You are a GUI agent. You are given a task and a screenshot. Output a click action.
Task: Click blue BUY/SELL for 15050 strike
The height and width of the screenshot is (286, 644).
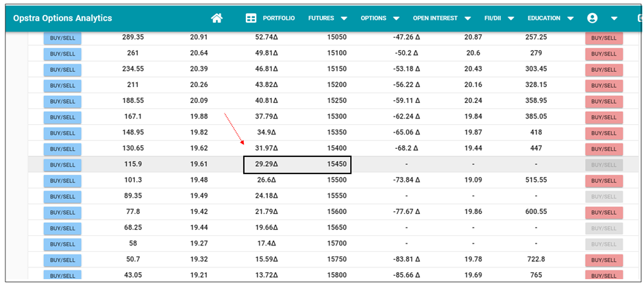click(62, 38)
